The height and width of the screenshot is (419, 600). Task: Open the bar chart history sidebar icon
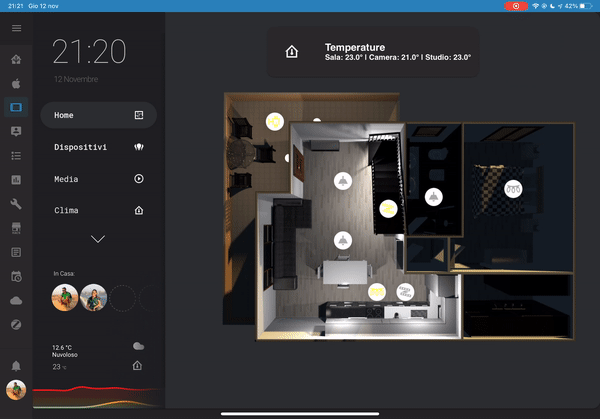[16, 180]
